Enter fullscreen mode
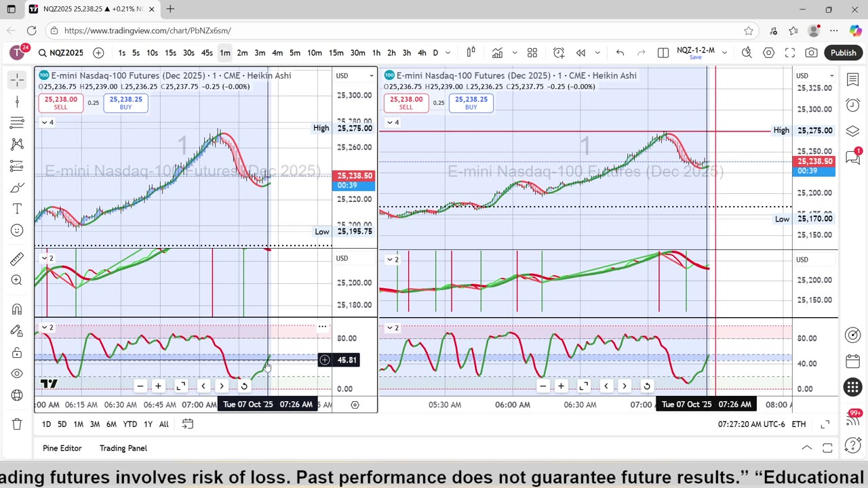Screen dimensions: 868x488 tap(790, 53)
